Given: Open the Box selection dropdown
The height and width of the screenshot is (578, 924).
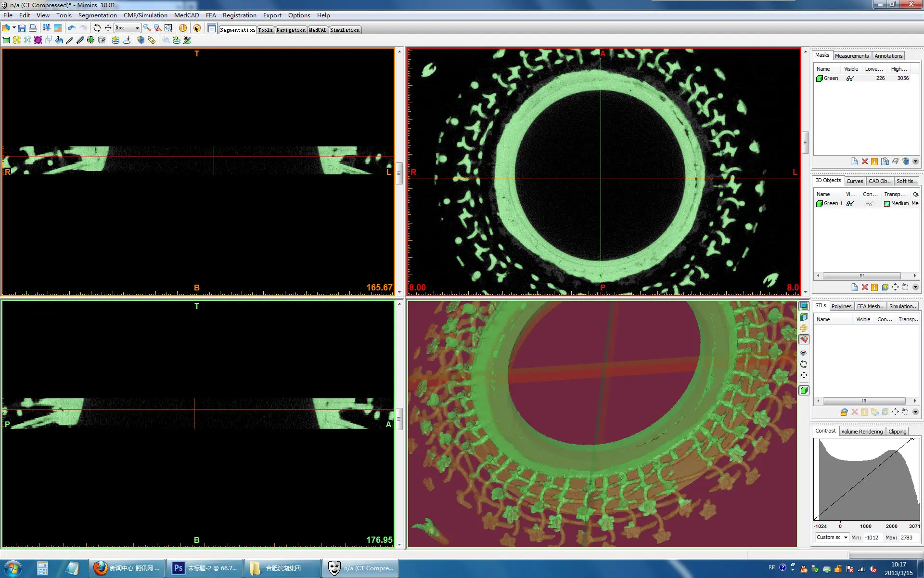Looking at the screenshot, I should pyautogui.click(x=137, y=28).
